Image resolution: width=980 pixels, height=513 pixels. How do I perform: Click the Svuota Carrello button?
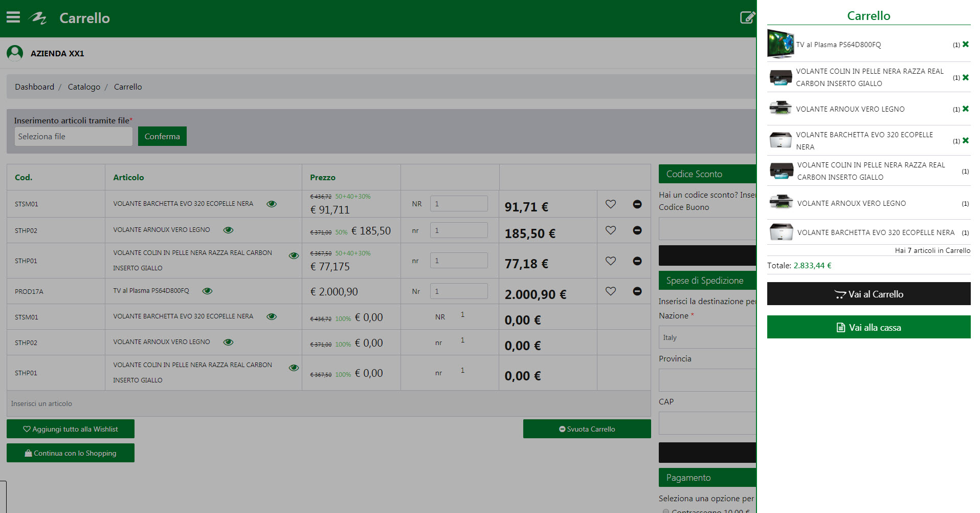point(587,429)
